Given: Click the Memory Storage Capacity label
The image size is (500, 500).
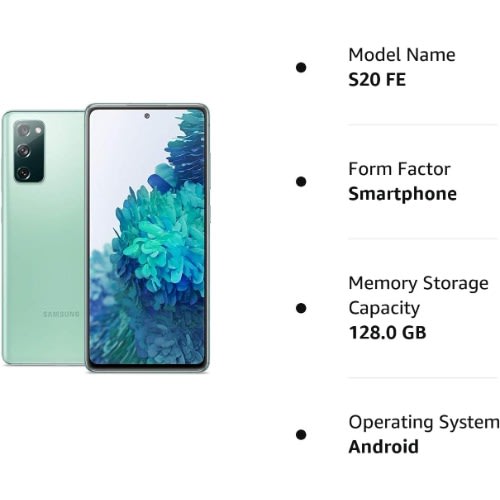Looking at the screenshot, I should tap(418, 296).
